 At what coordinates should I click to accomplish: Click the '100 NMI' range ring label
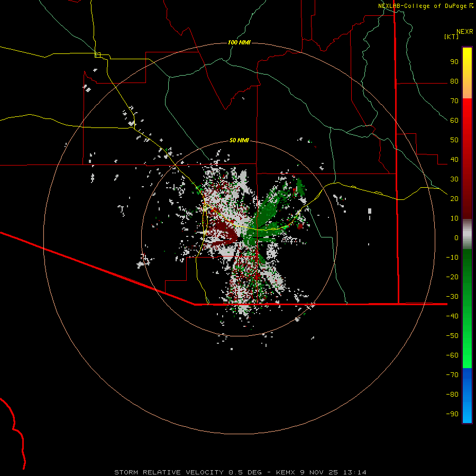[x=239, y=42]
